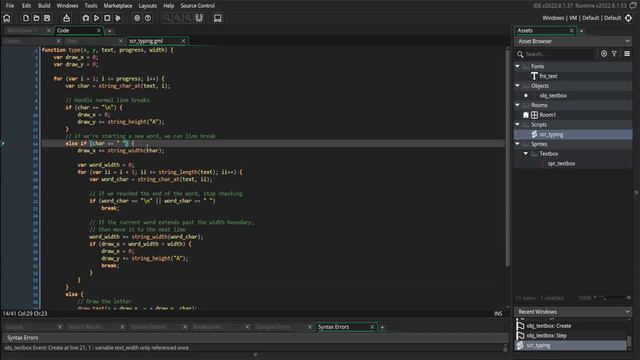Screen dimensions: 640x360
Task: Open the asset filter funnel icon
Action: pyautogui.click(x=614, y=53)
